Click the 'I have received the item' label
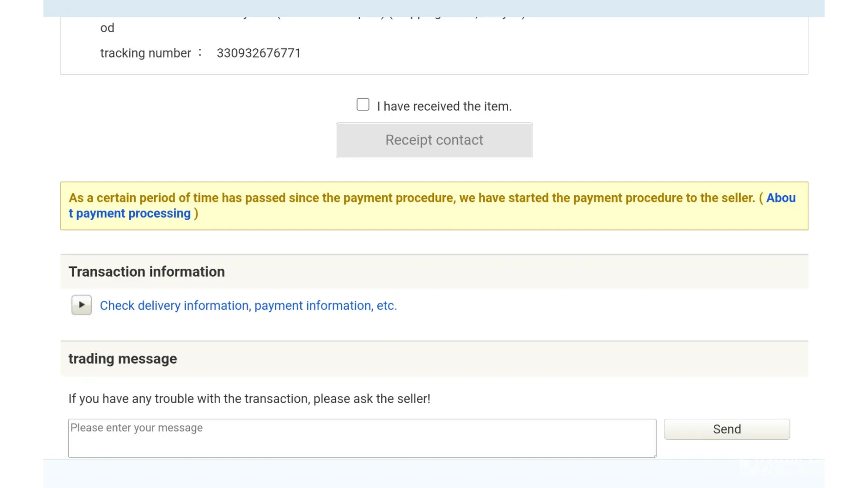The width and height of the screenshot is (868, 488). pyautogui.click(x=444, y=106)
